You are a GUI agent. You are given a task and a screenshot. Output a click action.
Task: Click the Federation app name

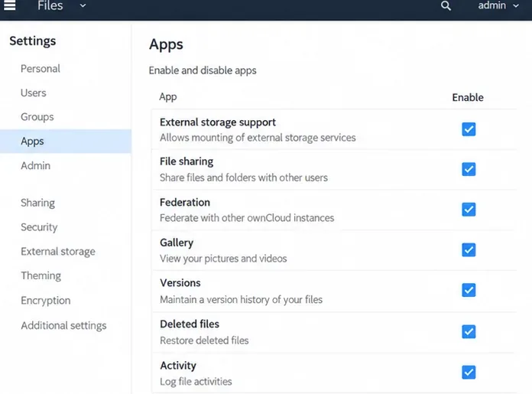185,202
